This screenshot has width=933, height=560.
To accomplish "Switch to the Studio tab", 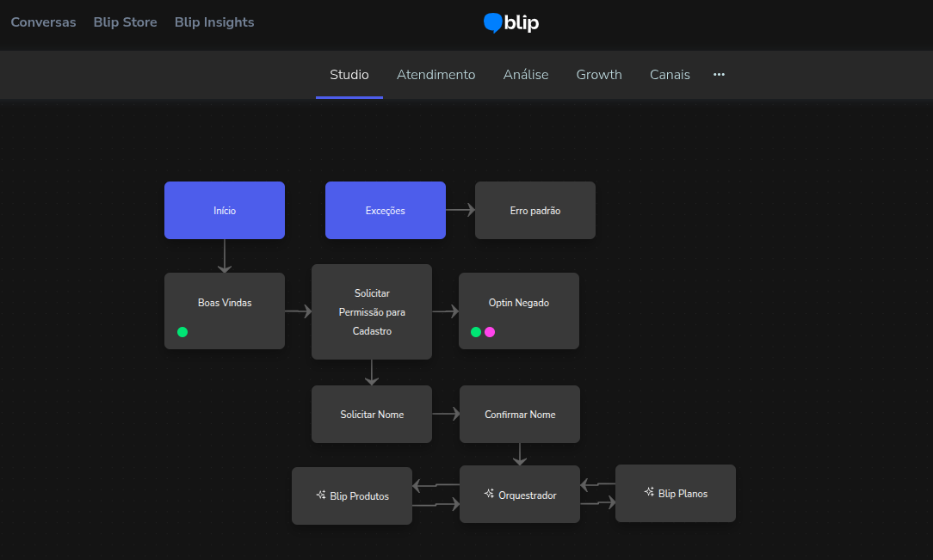I will [349, 75].
